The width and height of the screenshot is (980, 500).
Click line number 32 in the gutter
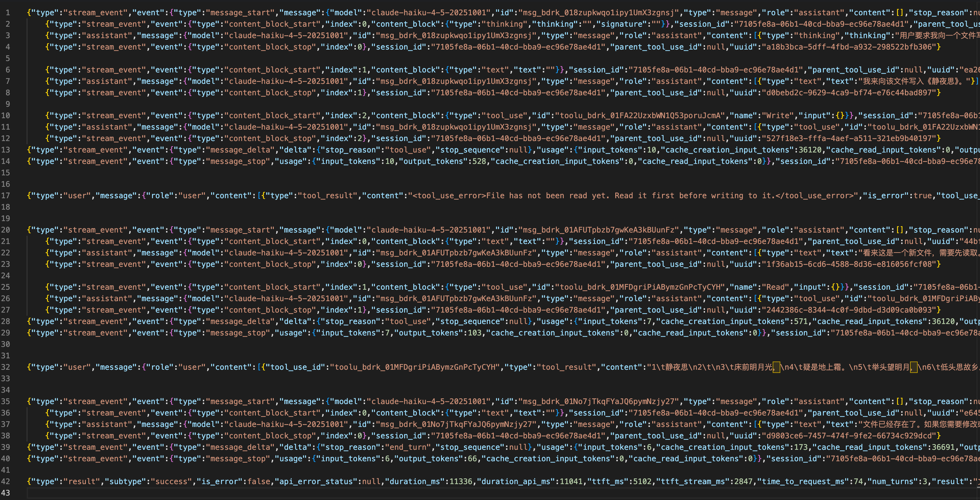pyautogui.click(x=5, y=367)
